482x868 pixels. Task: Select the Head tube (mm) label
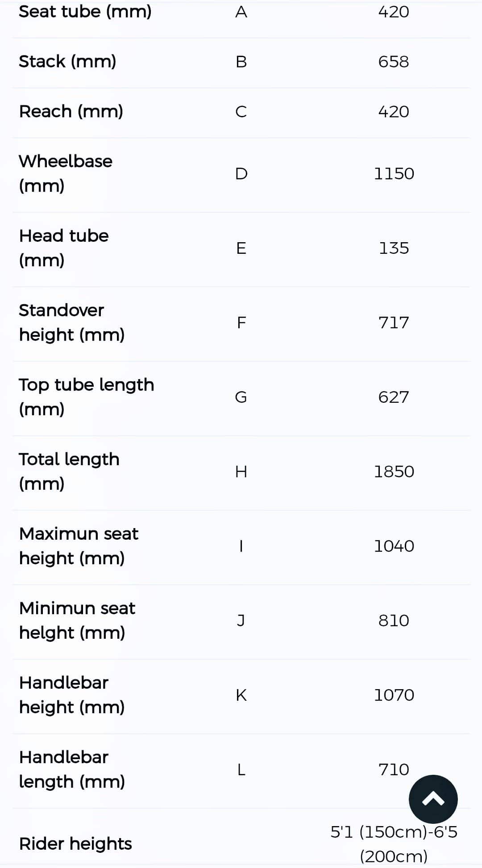[x=64, y=248]
